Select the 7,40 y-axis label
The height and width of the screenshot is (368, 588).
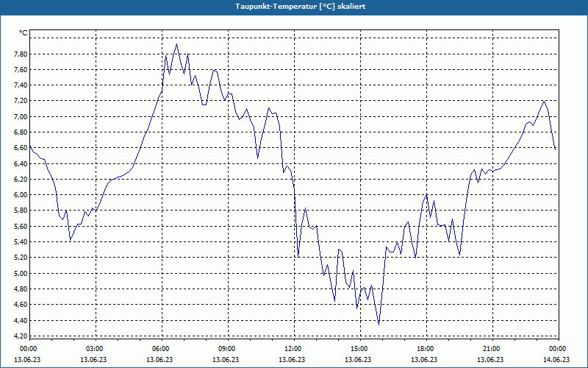21,85
